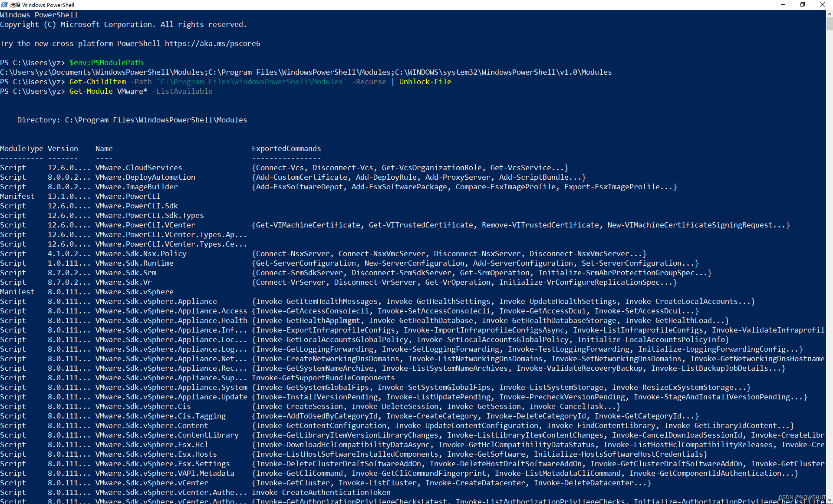Click the Get-Module command text

pyautogui.click(x=91, y=91)
